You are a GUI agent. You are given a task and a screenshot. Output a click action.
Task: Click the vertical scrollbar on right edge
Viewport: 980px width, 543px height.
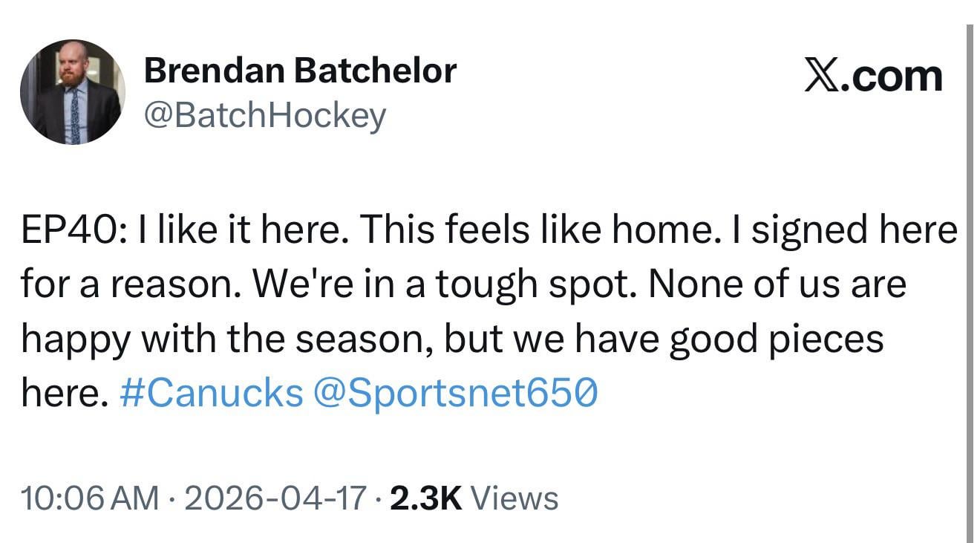[x=970, y=282]
